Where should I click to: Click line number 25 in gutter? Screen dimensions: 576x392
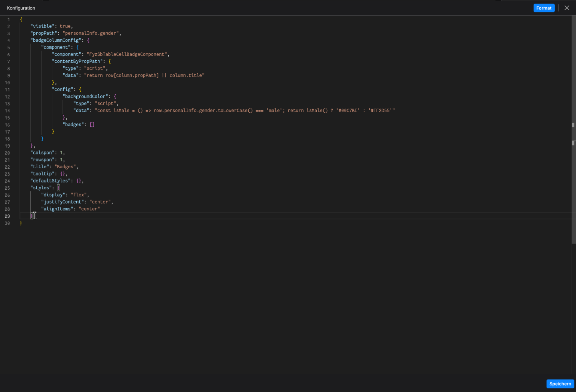coord(7,188)
